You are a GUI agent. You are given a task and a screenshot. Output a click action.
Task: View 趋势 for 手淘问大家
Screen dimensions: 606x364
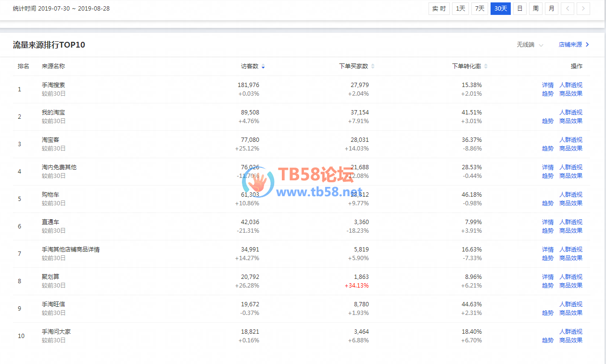(548, 340)
